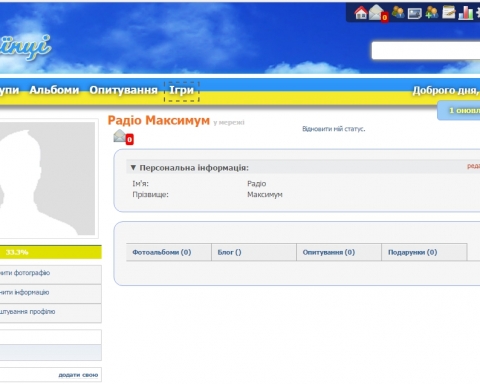Open profile settings sidebar link
This screenshot has height=384, width=480.
click(x=51, y=312)
